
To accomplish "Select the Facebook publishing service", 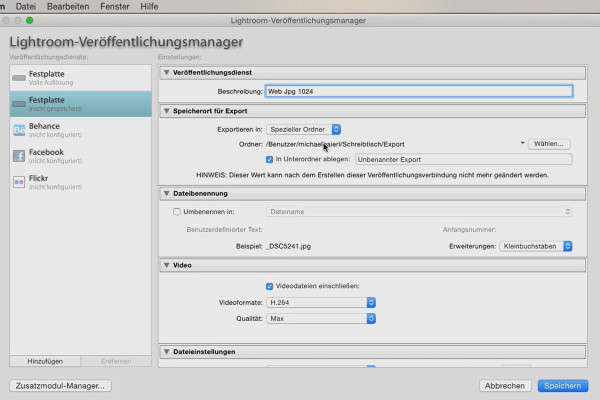I will [80, 156].
